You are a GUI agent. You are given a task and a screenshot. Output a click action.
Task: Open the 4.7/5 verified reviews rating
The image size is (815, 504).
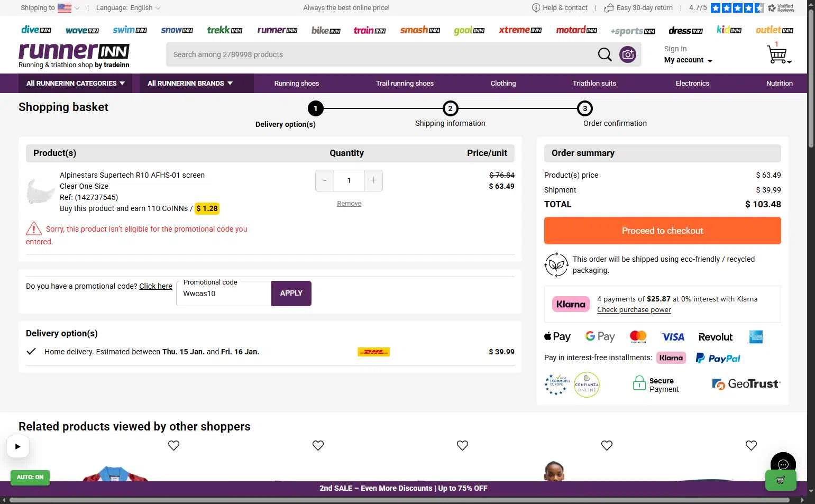741,8
